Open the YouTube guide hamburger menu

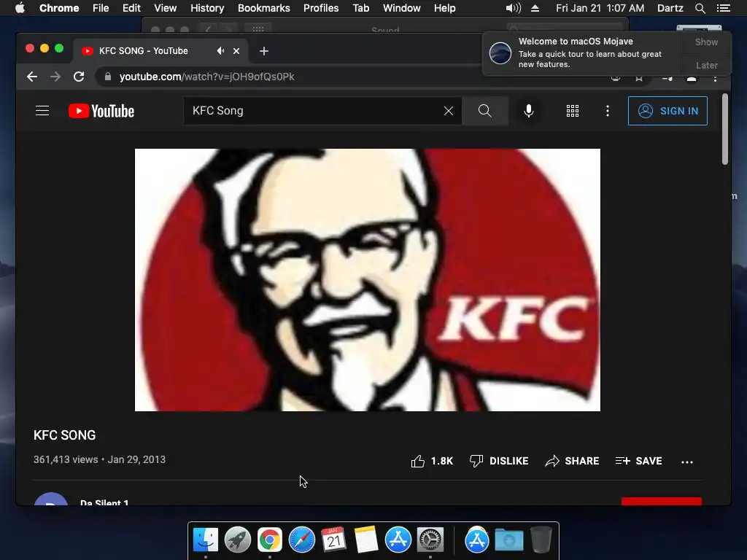coord(42,111)
